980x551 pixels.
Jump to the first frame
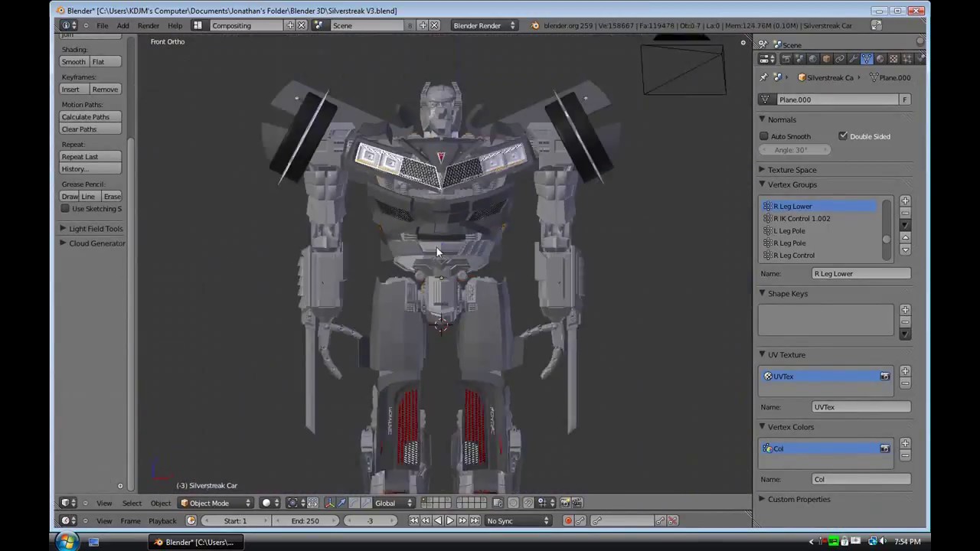(x=414, y=520)
